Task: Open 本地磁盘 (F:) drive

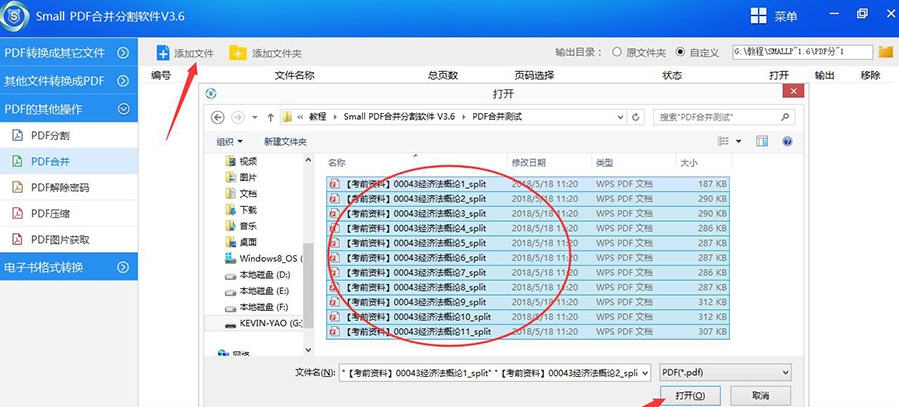Action: 257,307
